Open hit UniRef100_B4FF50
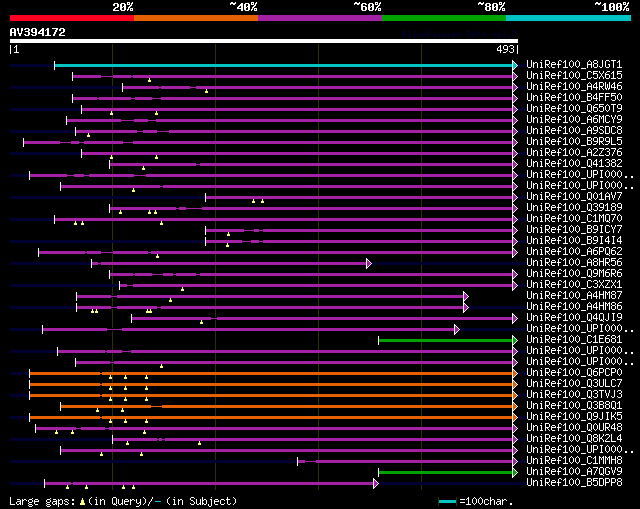 (x=574, y=98)
